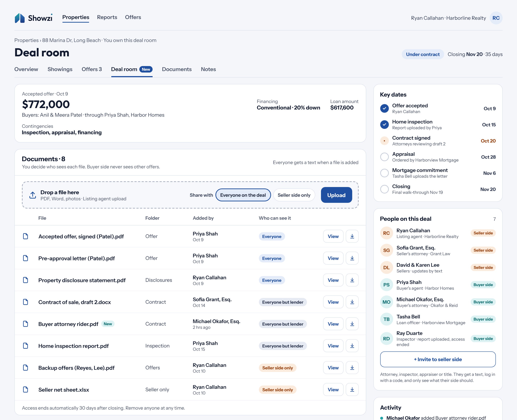The height and width of the screenshot is (420, 517).
Task: Switch to the Documents tab
Action: [x=177, y=69]
